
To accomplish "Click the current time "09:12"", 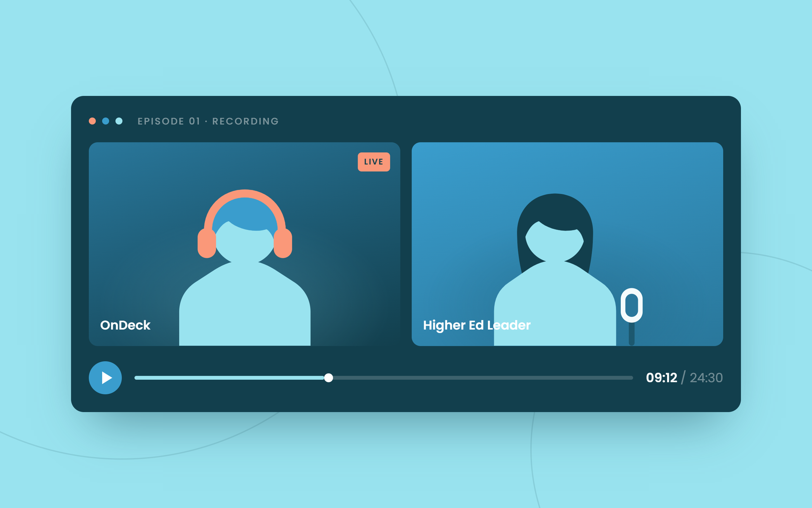I will [x=661, y=378].
